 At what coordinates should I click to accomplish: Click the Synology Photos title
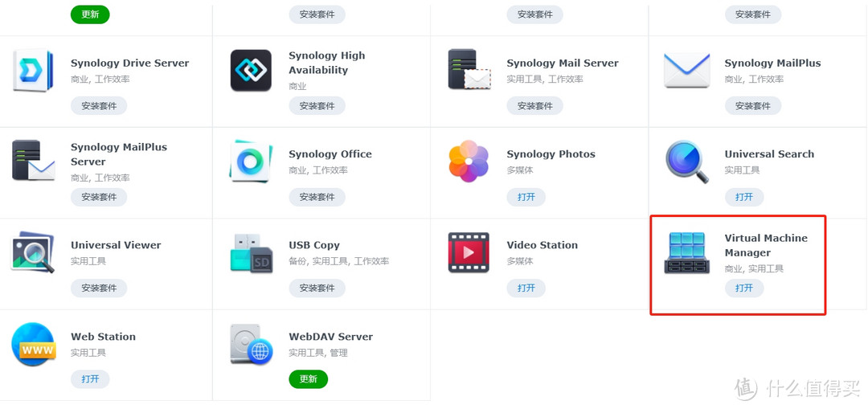point(551,154)
